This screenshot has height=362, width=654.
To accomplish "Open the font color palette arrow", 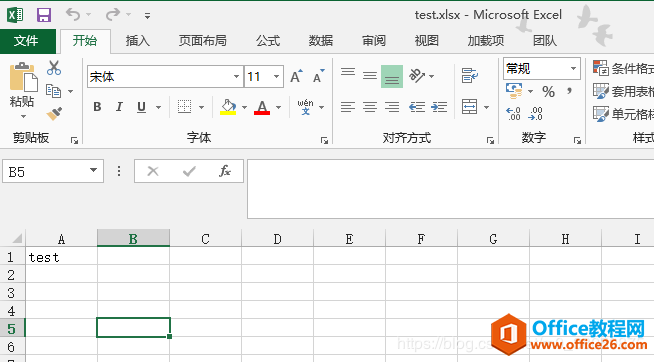I will tap(279, 108).
